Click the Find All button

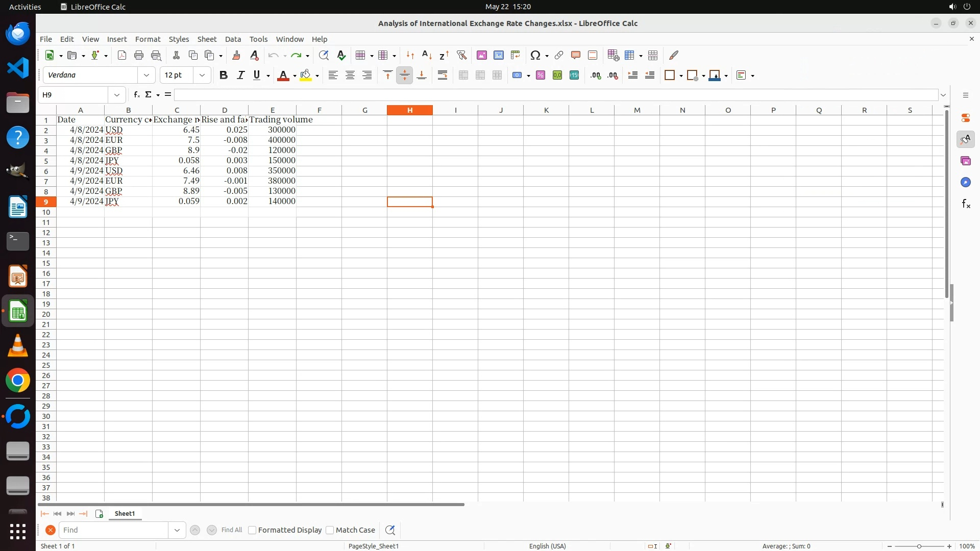click(232, 530)
